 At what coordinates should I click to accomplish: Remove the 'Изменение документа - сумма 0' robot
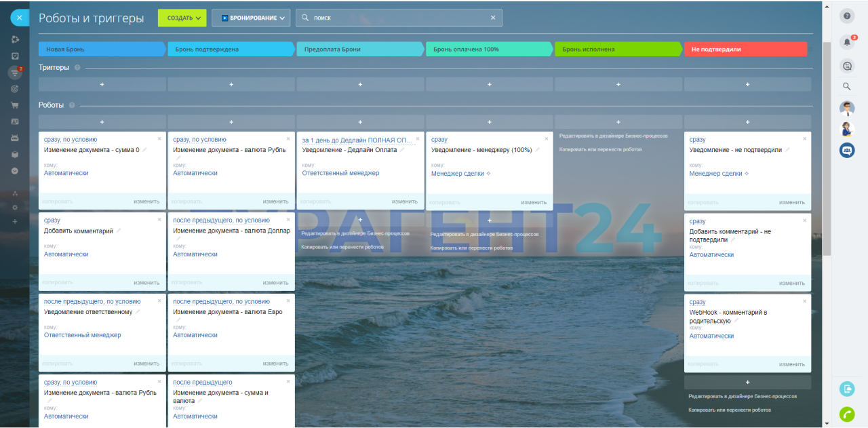click(x=159, y=139)
